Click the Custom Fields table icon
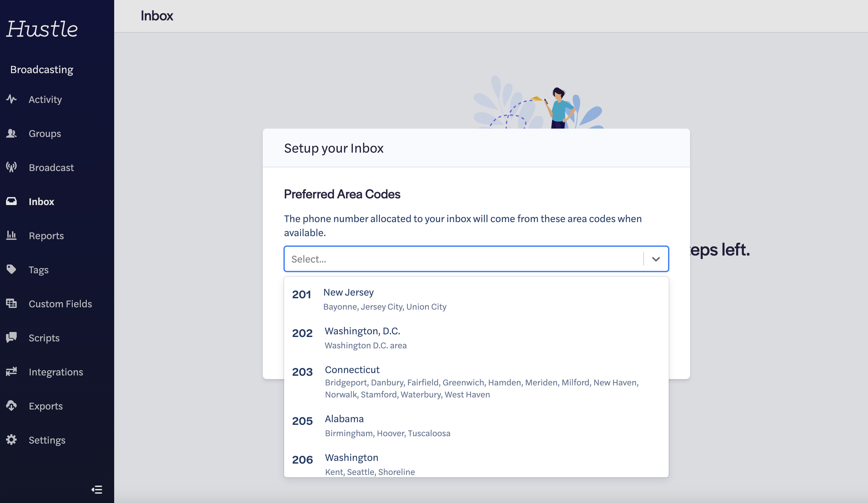The image size is (868, 503). point(11,304)
